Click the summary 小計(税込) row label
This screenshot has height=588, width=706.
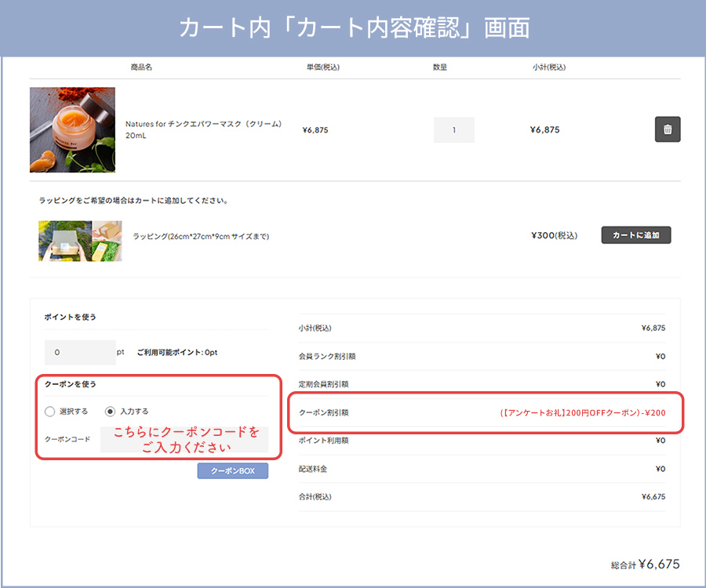[315, 328]
